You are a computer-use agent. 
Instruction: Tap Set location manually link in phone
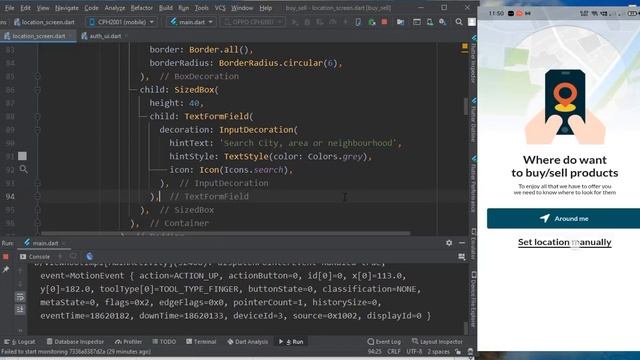564,242
